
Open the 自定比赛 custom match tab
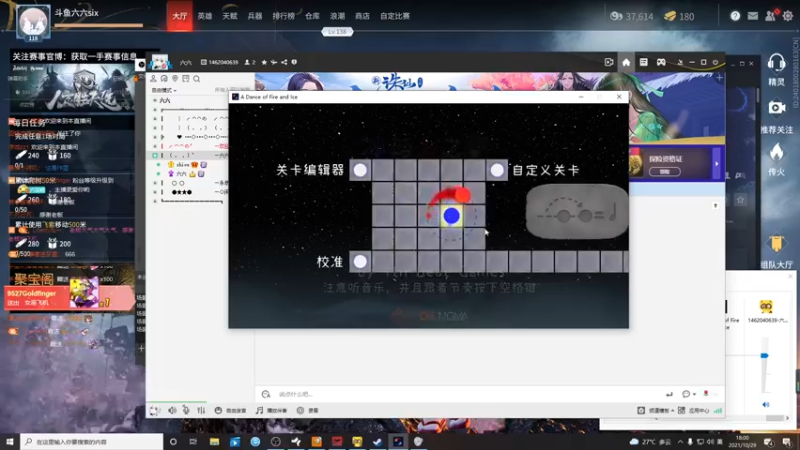tap(395, 16)
